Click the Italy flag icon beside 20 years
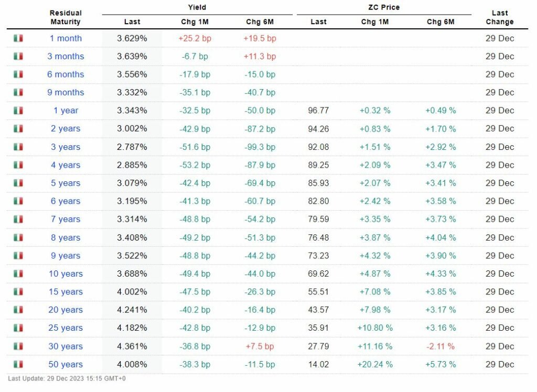The height and width of the screenshot is (392, 537). pyautogui.click(x=18, y=310)
